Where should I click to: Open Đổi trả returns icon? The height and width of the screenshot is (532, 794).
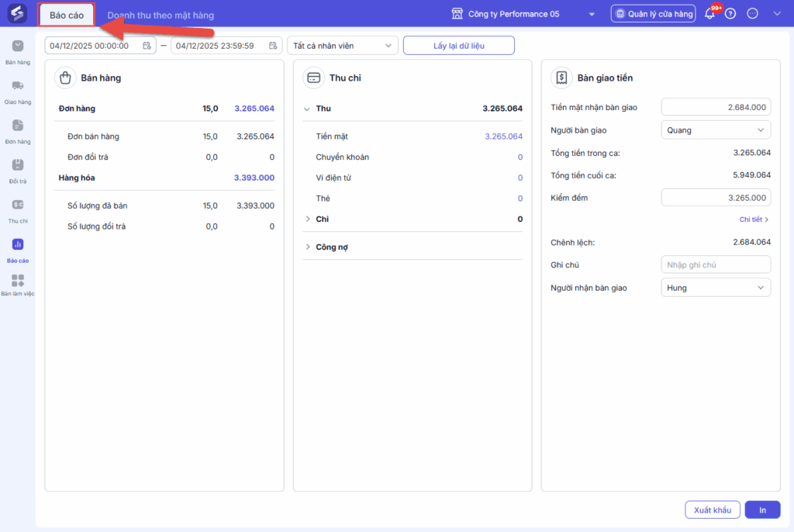[18, 165]
